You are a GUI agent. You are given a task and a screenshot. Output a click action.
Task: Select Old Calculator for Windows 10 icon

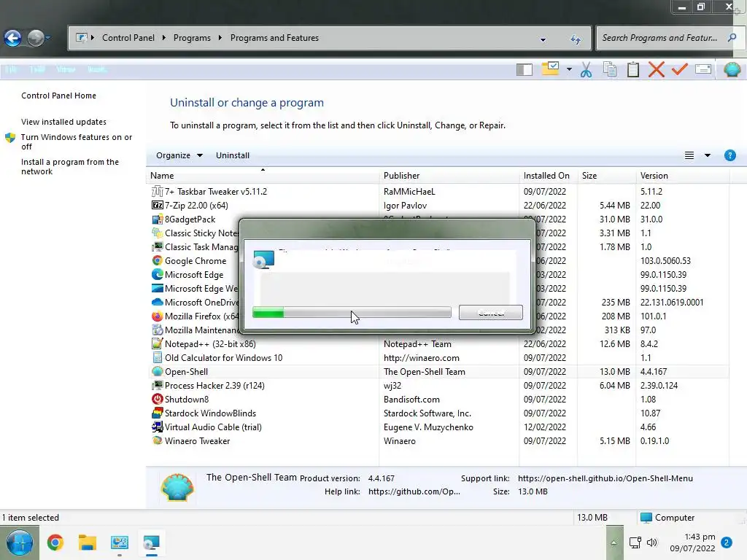coord(158,357)
